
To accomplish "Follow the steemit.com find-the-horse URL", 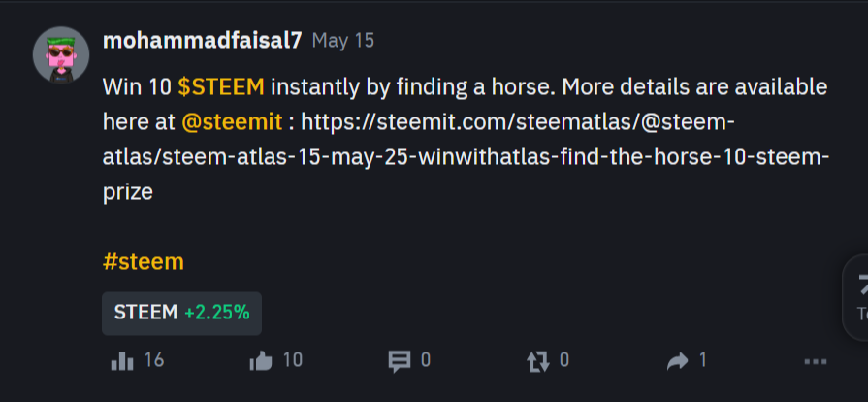I will pyautogui.click(x=466, y=157).
